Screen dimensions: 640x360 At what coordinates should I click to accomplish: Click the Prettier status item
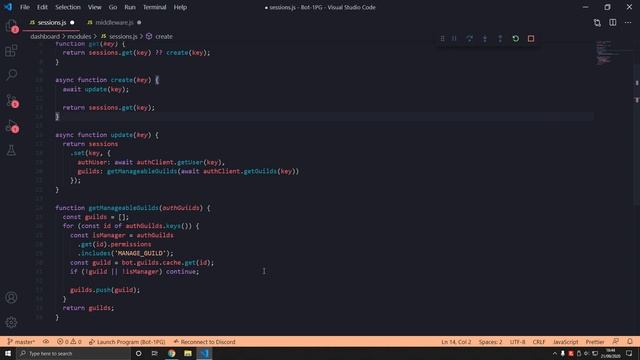595,342
